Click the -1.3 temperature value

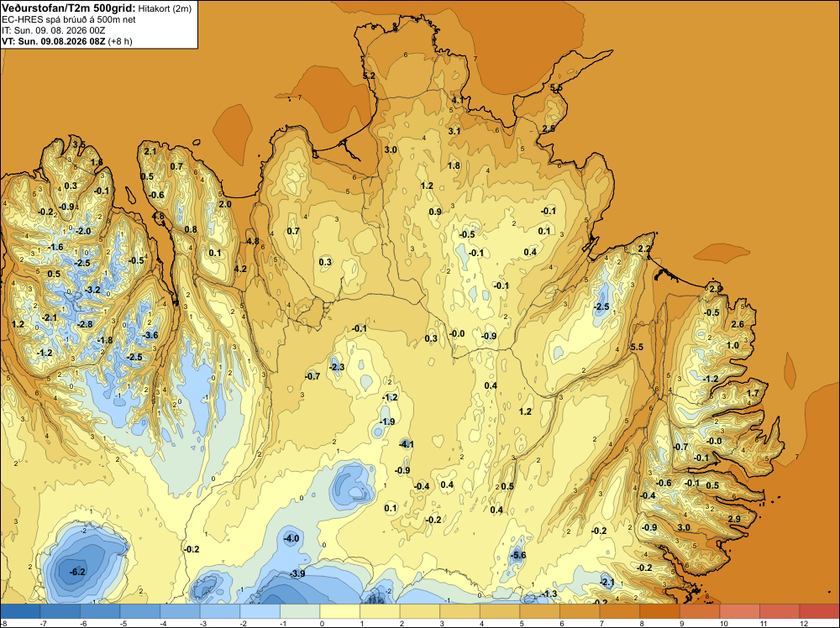[549, 594]
